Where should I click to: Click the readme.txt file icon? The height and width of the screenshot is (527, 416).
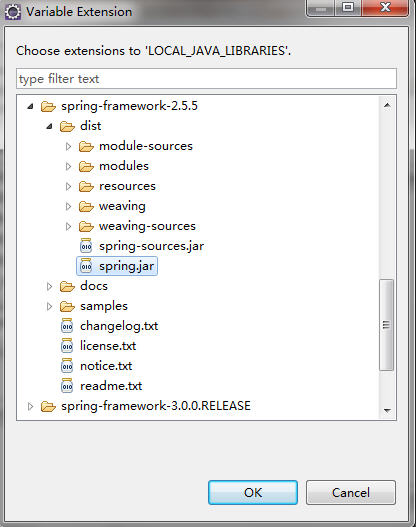click(x=67, y=386)
